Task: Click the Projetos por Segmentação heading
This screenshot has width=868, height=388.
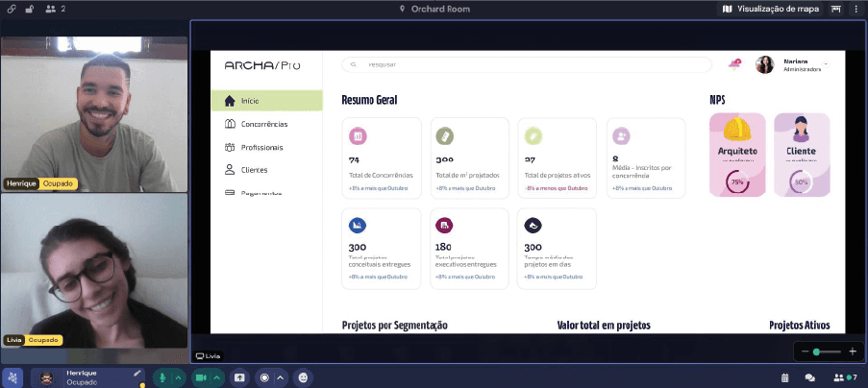Action: [x=395, y=325]
